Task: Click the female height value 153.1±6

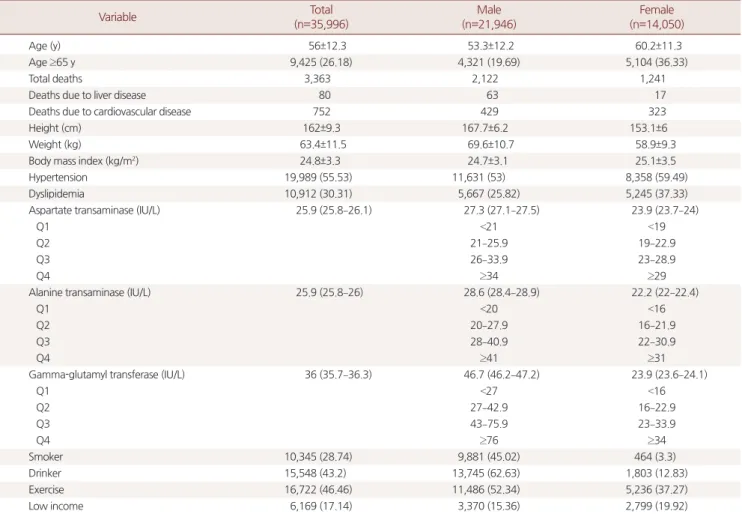Action: (x=656, y=128)
